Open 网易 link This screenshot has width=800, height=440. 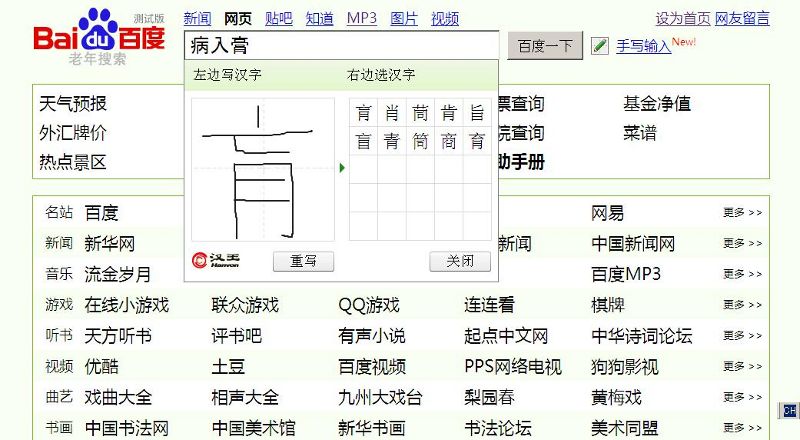[608, 213]
